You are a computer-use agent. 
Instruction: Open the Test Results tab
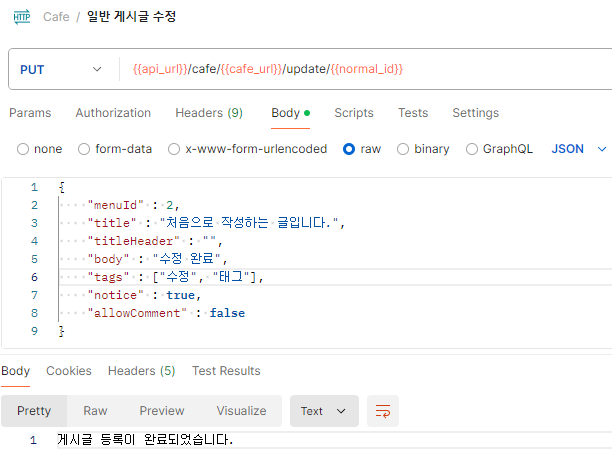226,371
